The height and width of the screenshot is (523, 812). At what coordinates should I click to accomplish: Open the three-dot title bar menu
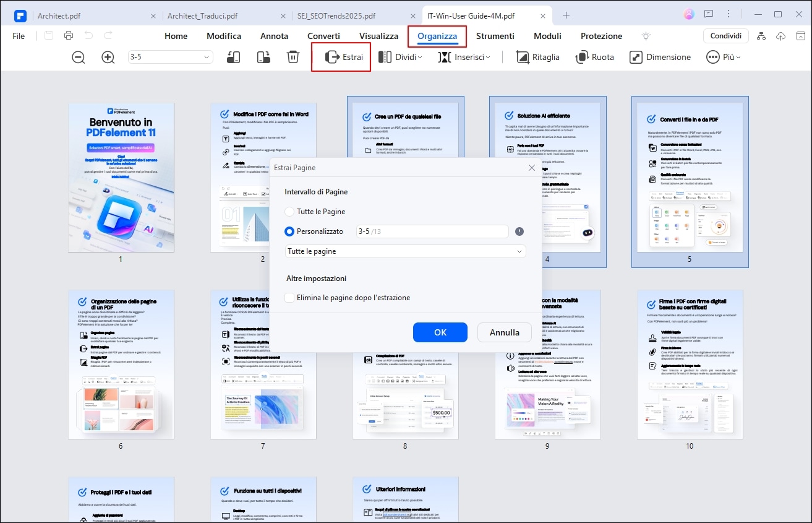click(729, 14)
